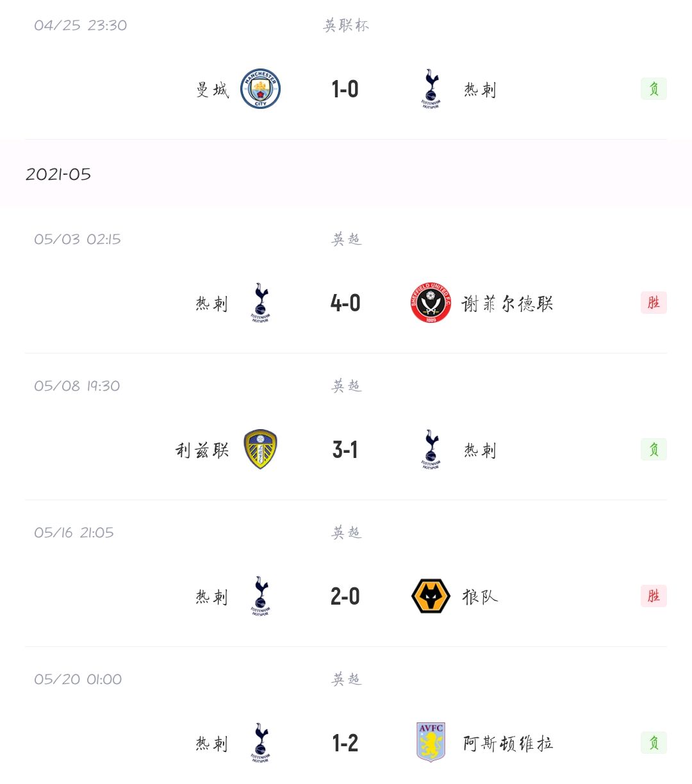Click the 阿斯顿维拉 team name

coord(508,744)
